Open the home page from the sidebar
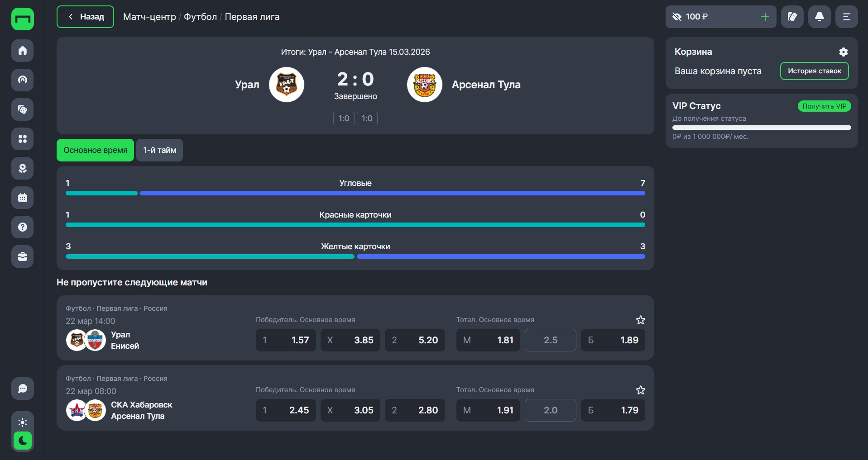This screenshot has width=868, height=460. click(23, 51)
